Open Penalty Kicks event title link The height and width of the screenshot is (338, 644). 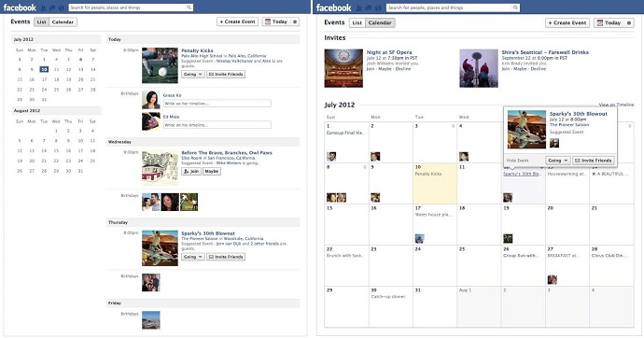point(197,50)
